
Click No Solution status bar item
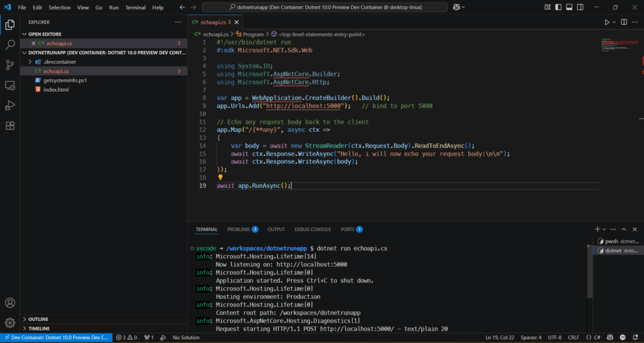186,338
